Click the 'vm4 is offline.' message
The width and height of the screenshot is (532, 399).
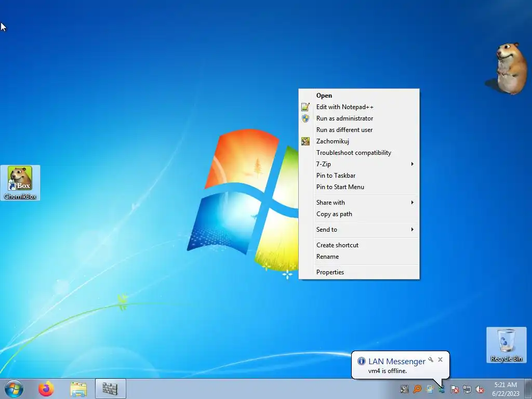[388, 371]
